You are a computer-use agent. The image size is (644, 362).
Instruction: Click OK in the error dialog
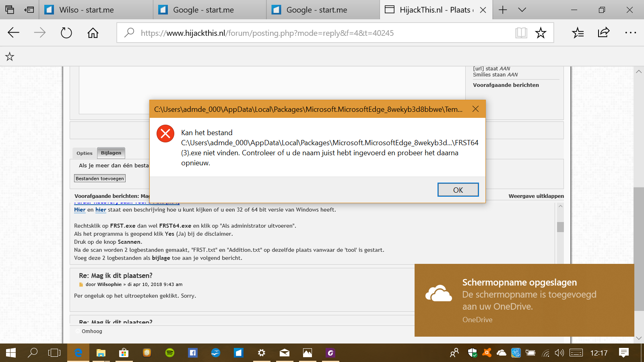pyautogui.click(x=458, y=190)
